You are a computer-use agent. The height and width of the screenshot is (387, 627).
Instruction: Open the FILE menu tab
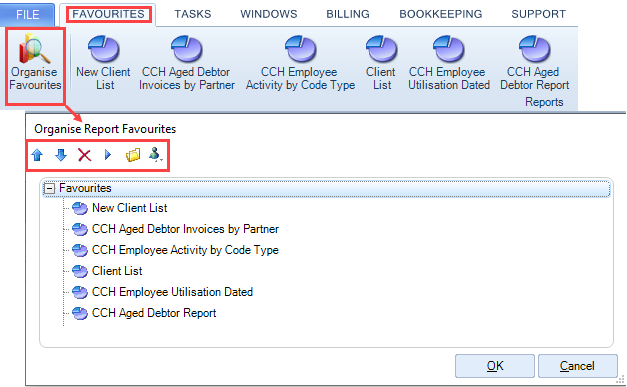click(27, 14)
